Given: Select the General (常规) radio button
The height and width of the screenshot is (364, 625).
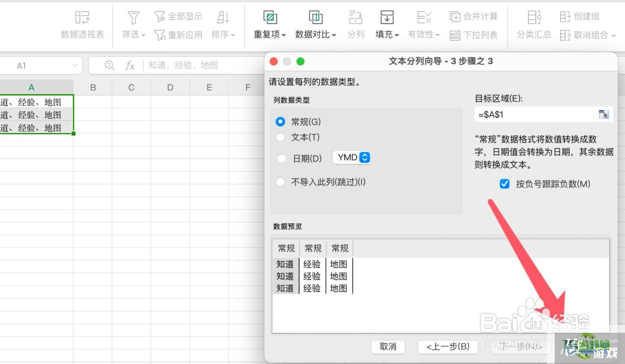Looking at the screenshot, I should (280, 122).
